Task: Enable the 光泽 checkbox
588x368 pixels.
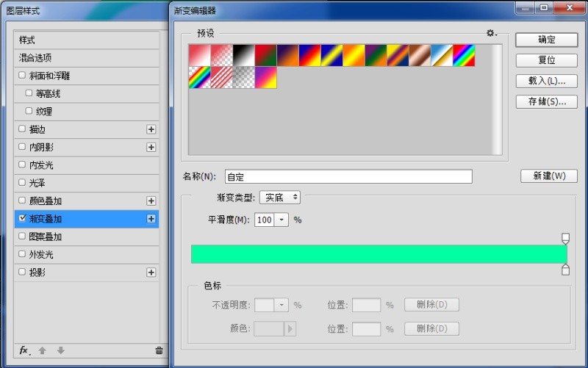Action: (22, 182)
